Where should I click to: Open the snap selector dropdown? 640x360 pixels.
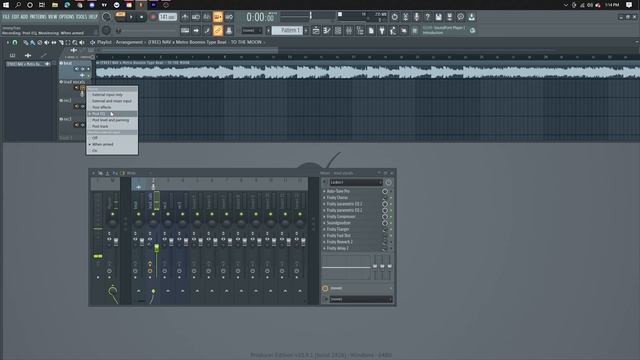click(x=251, y=31)
